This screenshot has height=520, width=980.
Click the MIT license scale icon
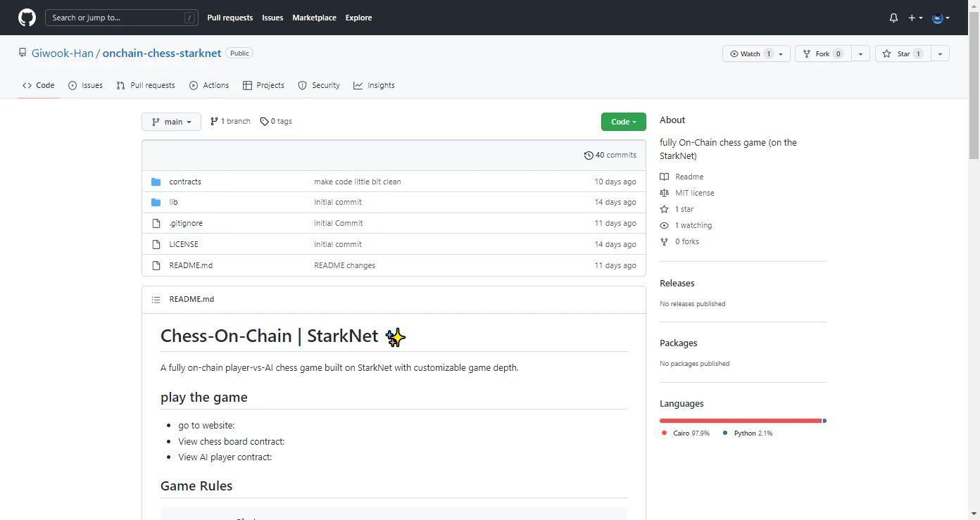664,194
